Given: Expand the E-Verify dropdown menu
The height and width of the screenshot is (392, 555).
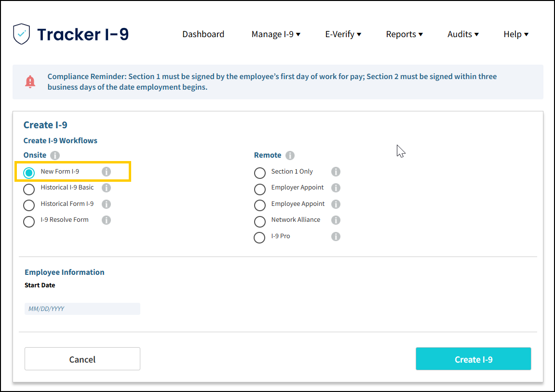Looking at the screenshot, I should (343, 34).
